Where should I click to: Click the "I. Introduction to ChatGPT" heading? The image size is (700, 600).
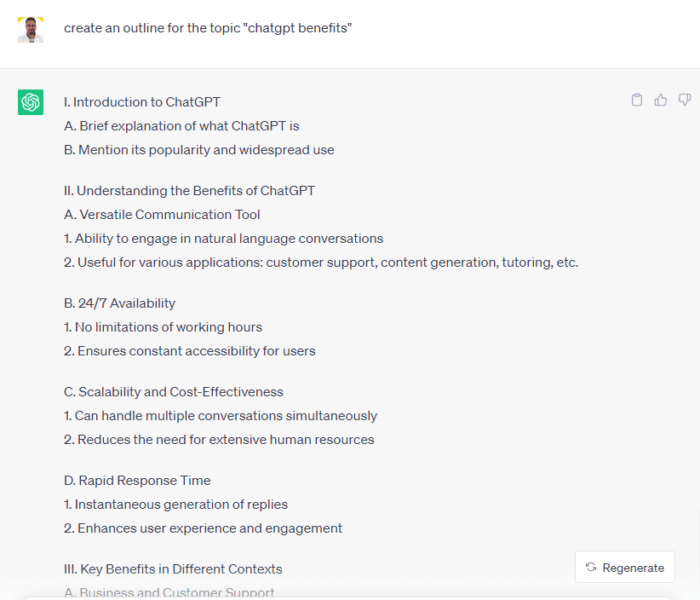click(x=142, y=102)
